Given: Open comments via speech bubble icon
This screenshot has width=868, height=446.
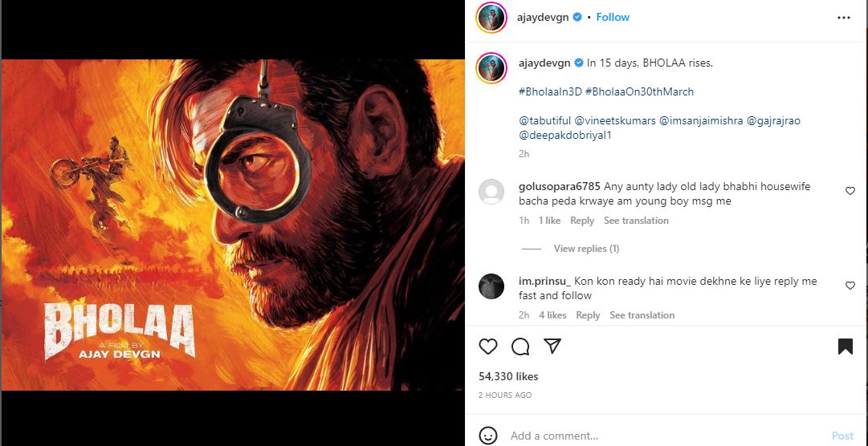Looking at the screenshot, I should pyautogui.click(x=520, y=347).
